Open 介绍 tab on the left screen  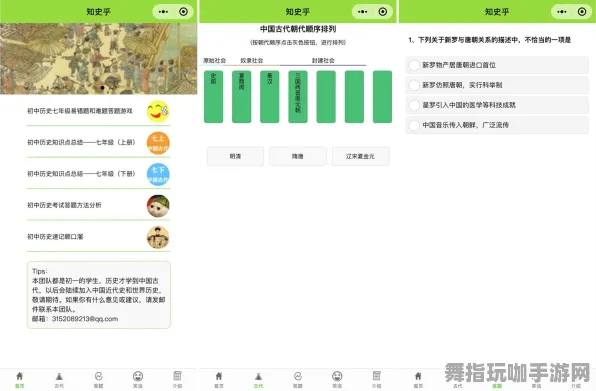(x=178, y=380)
